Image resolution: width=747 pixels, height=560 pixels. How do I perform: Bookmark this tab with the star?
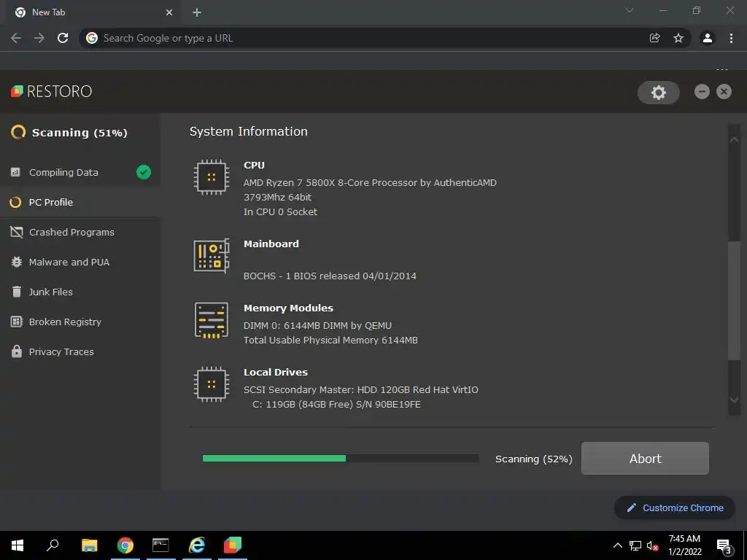(x=678, y=38)
